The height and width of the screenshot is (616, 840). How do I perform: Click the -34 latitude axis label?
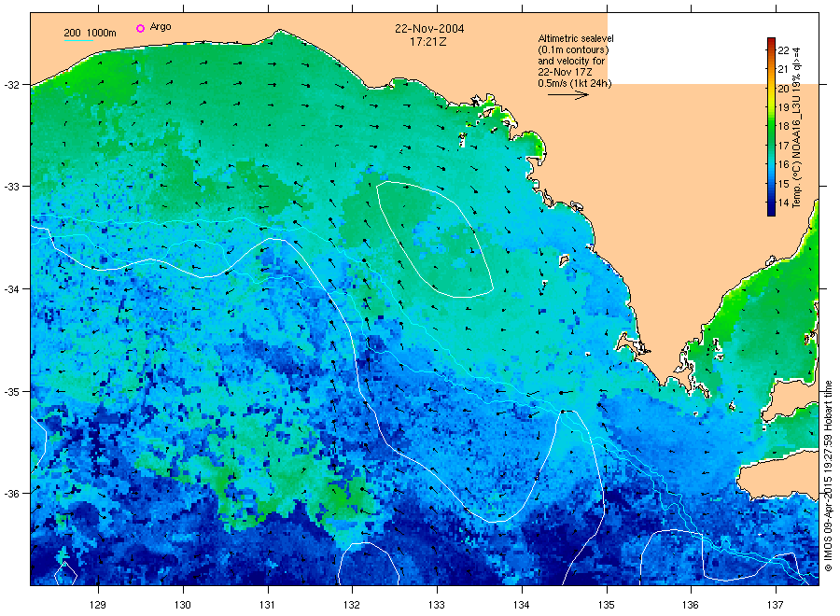[11, 289]
